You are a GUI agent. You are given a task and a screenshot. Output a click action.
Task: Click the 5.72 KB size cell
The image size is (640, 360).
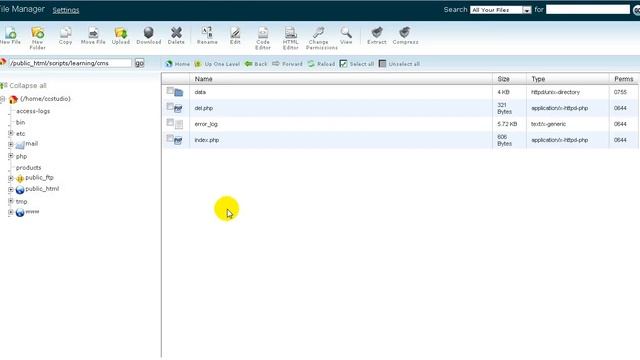pyautogui.click(x=507, y=124)
